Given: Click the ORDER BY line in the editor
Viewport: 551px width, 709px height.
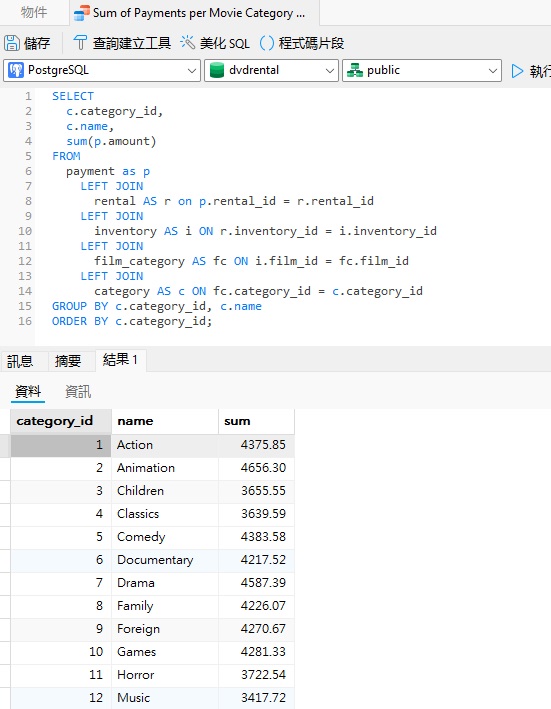Looking at the screenshot, I should 132,321.
